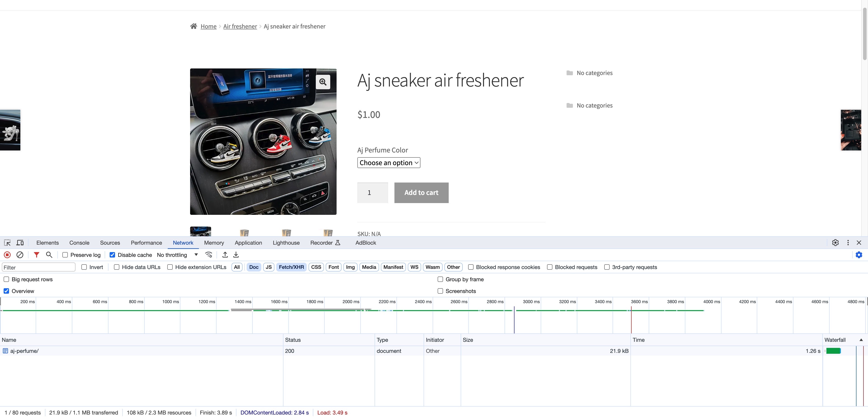The height and width of the screenshot is (417, 868).
Task: Click the network conditions wifi icon
Action: click(209, 255)
